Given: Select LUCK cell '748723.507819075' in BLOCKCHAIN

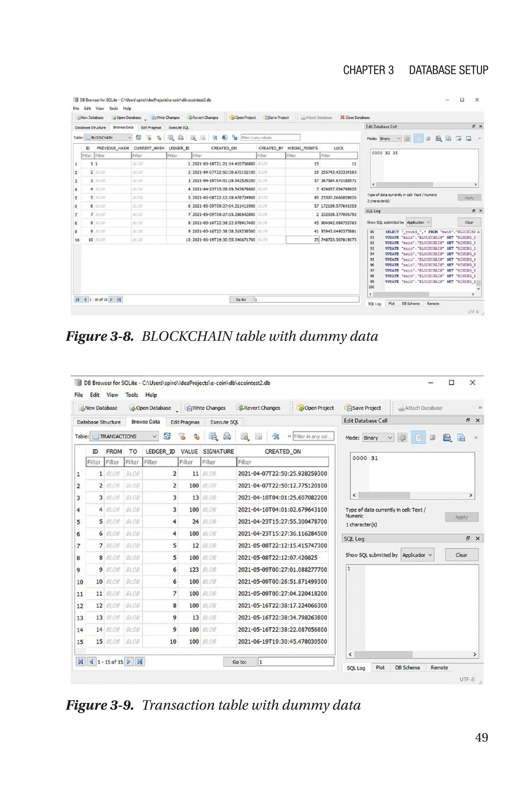Looking at the screenshot, I should pos(339,240).
